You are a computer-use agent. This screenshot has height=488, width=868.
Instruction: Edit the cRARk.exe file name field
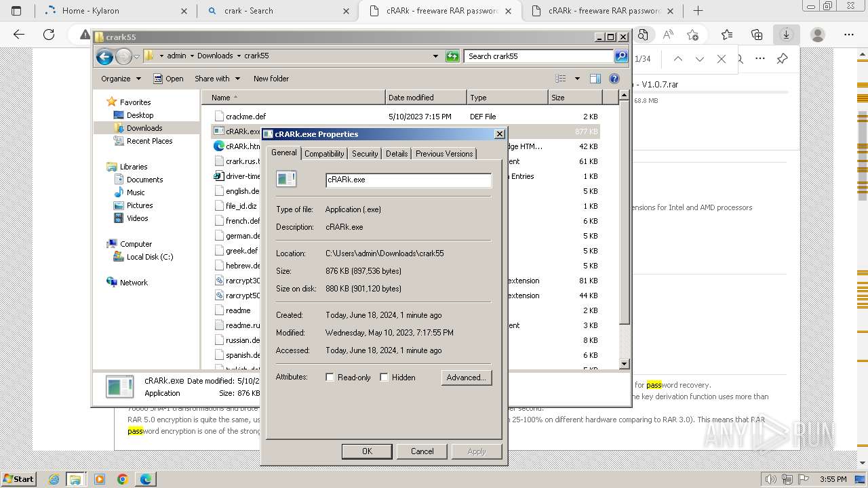[408, 180]
